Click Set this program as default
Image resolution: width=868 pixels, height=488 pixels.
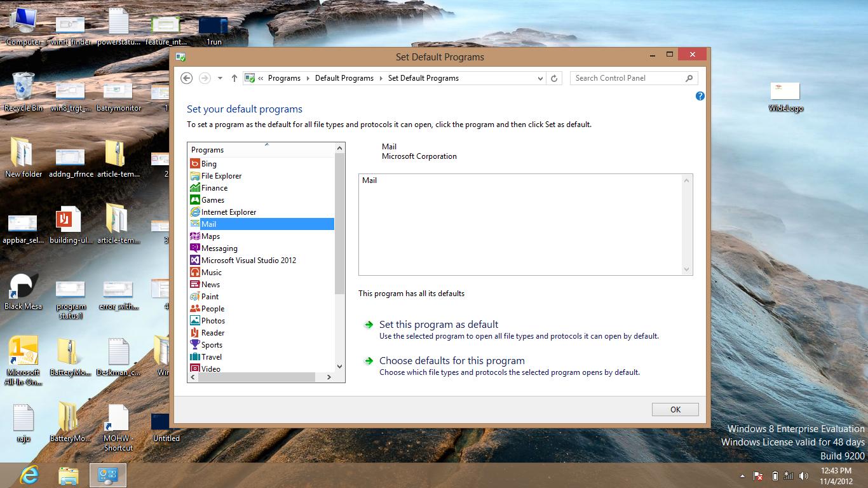tap(438, 325)
